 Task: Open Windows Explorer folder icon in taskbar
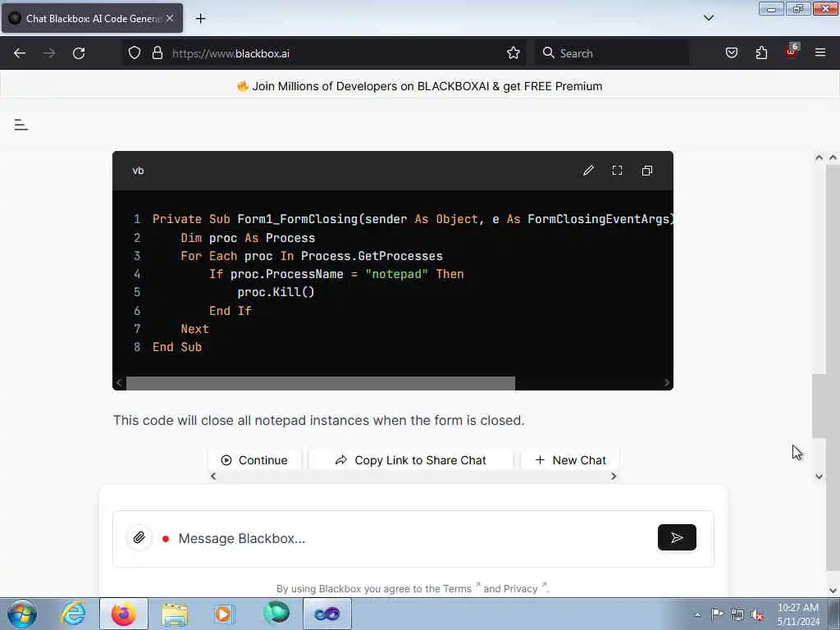(174, 614)
